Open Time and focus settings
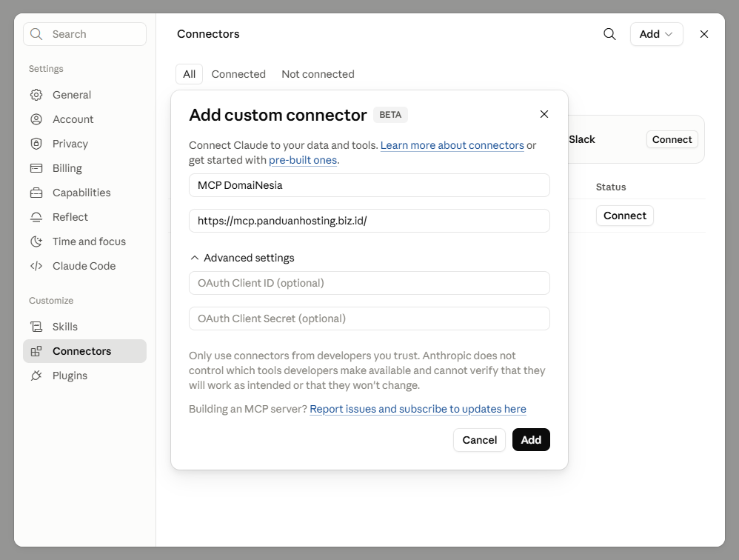Screen dimensions: 739x560 click(85, 241)
